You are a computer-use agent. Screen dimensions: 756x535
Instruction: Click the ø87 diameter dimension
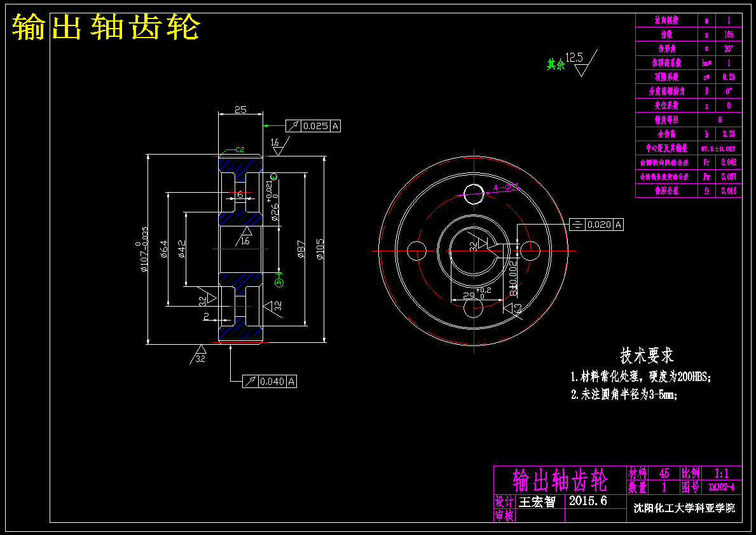[x=301, y=249]
